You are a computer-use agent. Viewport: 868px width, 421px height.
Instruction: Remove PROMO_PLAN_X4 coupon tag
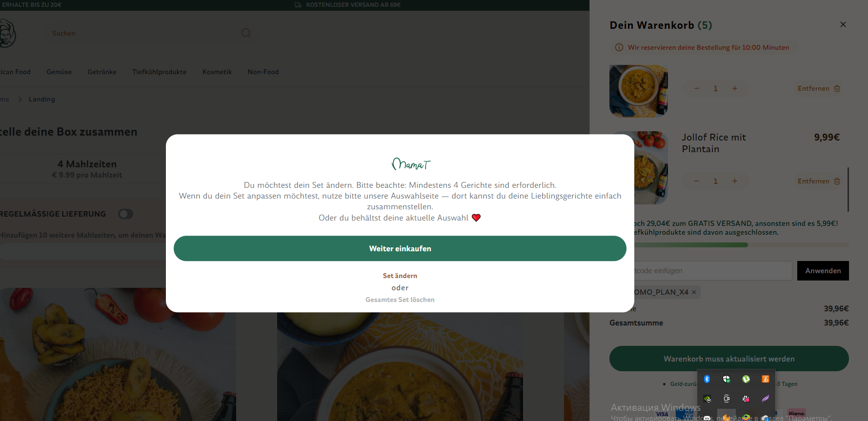pyautogui.click(x=693, y=292)
